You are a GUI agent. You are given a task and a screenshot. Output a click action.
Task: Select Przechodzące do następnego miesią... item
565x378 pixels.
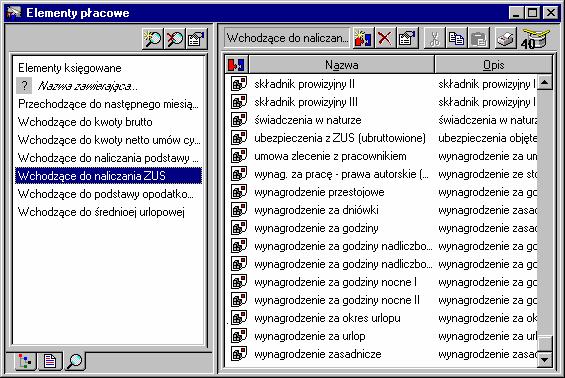108,104
